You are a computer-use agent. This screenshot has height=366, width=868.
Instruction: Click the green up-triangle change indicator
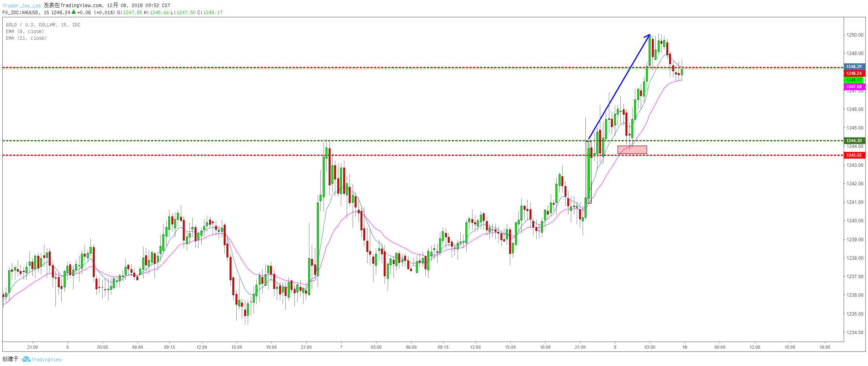(x=74, y=12)
